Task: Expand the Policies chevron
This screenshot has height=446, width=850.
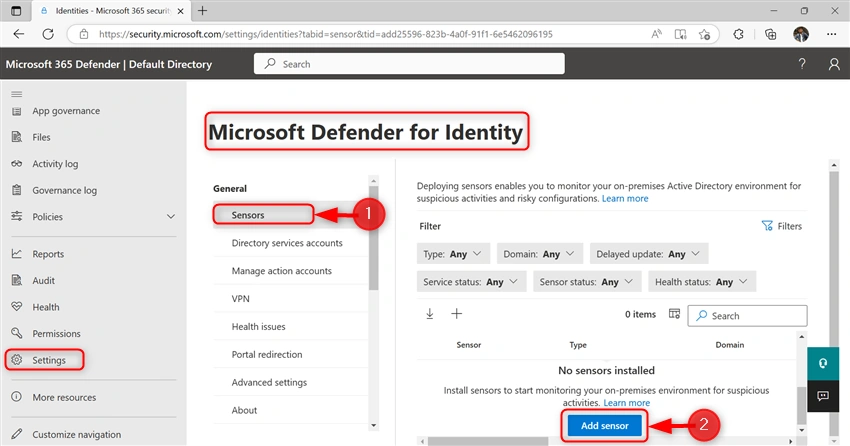Action: pyautogui.click(x=171, y=216)
